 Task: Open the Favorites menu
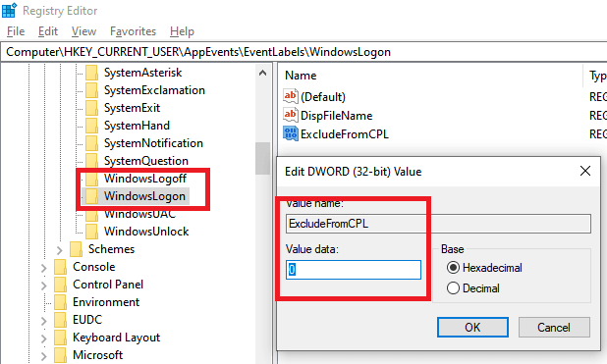pos(133,31)
